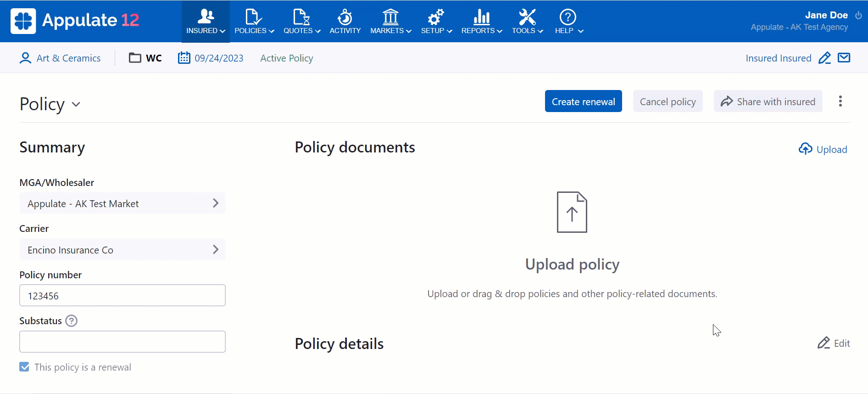Expand the Encino Insurance Co carrier row
The width and height of the screenshot is (868, 394).
click(x=122, y=250)
